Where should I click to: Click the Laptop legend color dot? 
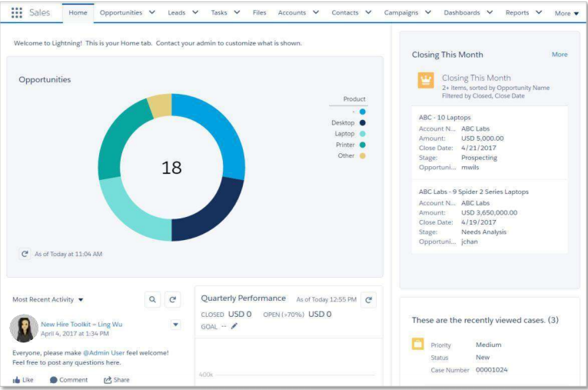pos(362,133)
